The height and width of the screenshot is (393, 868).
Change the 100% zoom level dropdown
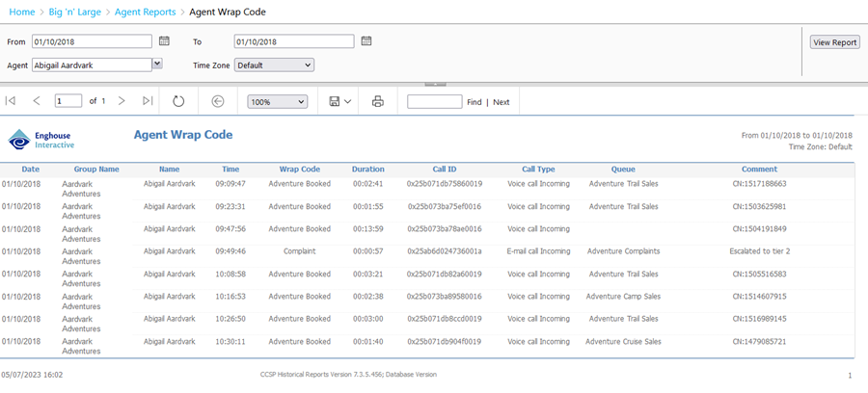[278, 101]
